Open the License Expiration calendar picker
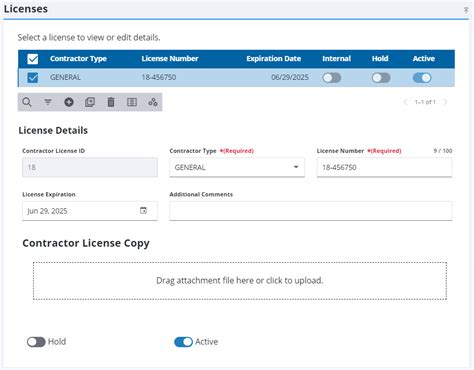The width and height of the screenshot is (474, 370). 143,211
